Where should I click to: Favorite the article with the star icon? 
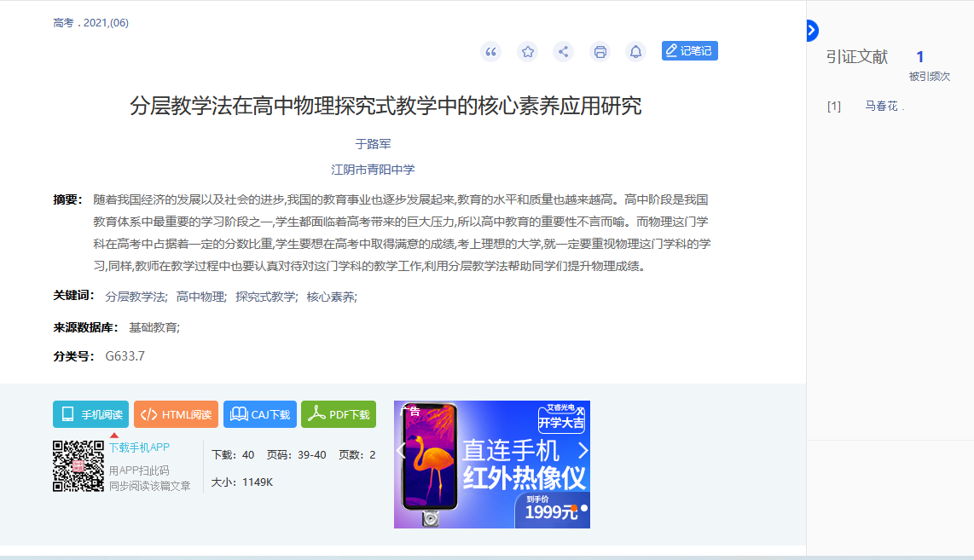coord(527,52)
